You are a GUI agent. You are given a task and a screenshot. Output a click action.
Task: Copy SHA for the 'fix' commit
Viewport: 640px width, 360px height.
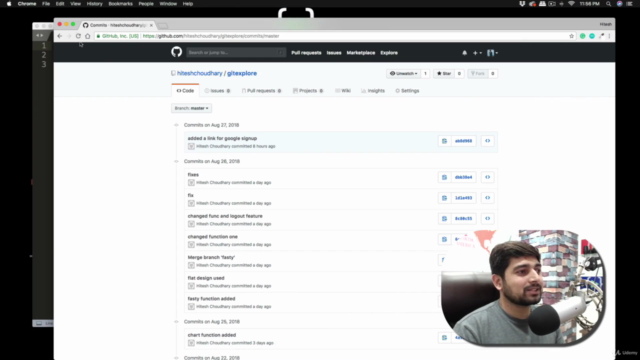(444, 198)
